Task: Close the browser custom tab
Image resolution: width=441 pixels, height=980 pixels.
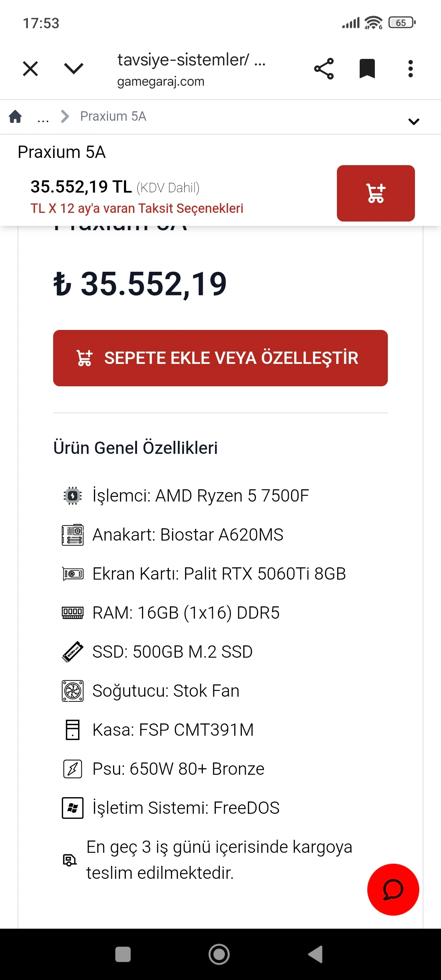Action: (x=30, y=69)
